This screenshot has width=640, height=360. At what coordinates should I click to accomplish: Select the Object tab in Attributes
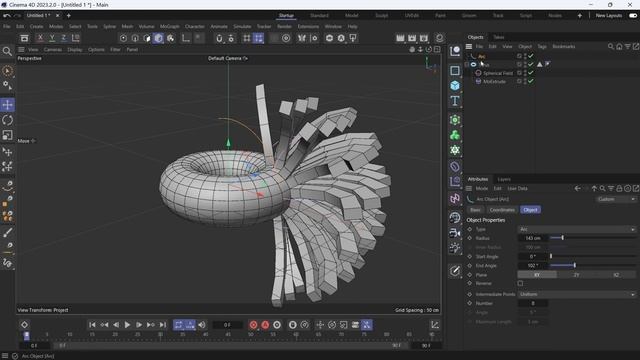pyautogui.click(x=530, y=210)
